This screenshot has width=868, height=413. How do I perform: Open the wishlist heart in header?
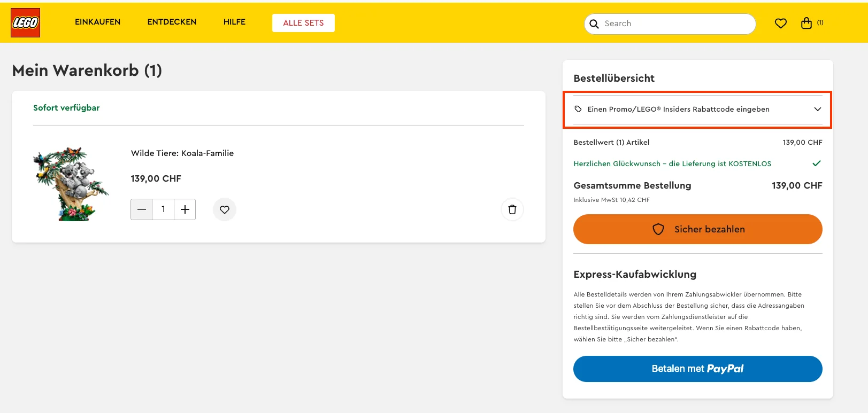pos(780,23)
